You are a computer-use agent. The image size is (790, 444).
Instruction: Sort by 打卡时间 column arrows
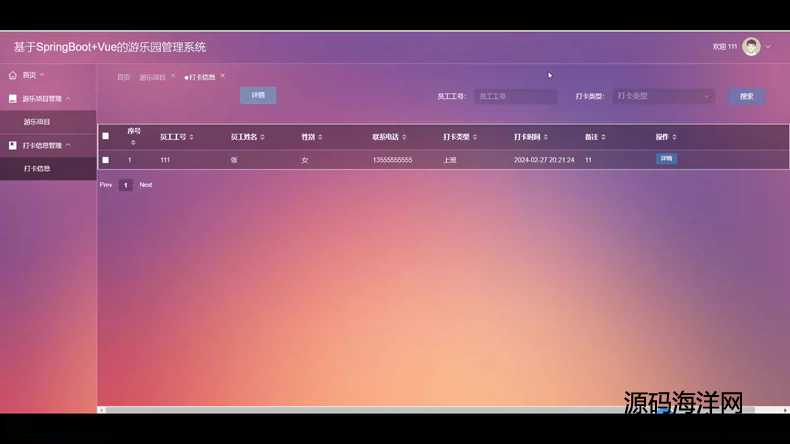click(546, 137)
